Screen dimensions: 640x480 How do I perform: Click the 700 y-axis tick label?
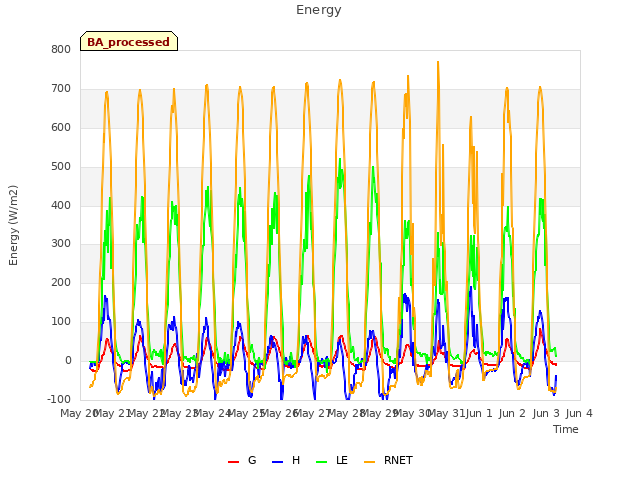(x=61, y=89)
